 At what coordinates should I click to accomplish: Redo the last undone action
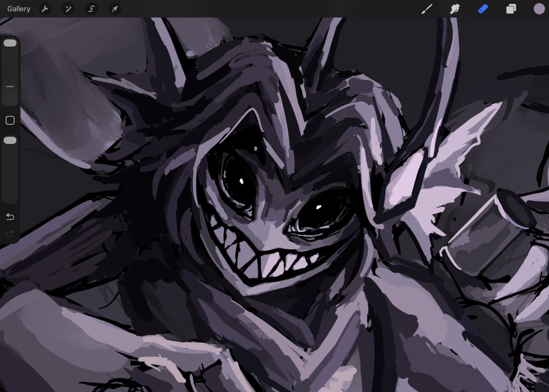pyautogui.click(x=10, y=234)
